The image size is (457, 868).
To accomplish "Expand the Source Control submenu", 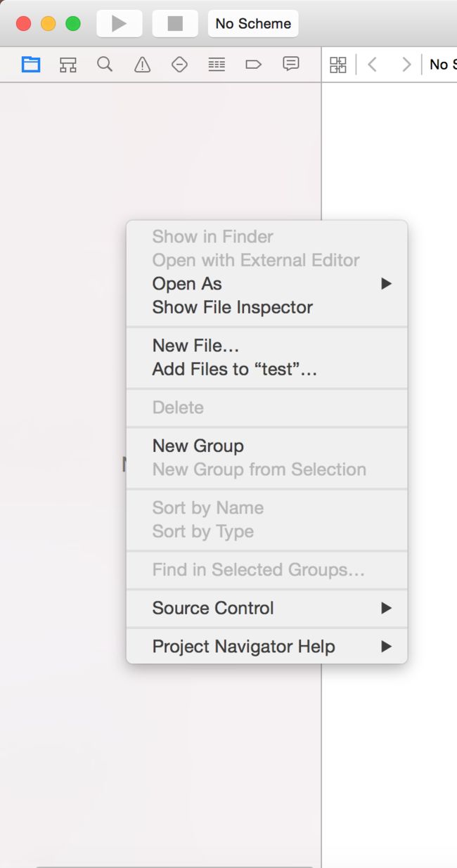I will [x=267, y=608].
